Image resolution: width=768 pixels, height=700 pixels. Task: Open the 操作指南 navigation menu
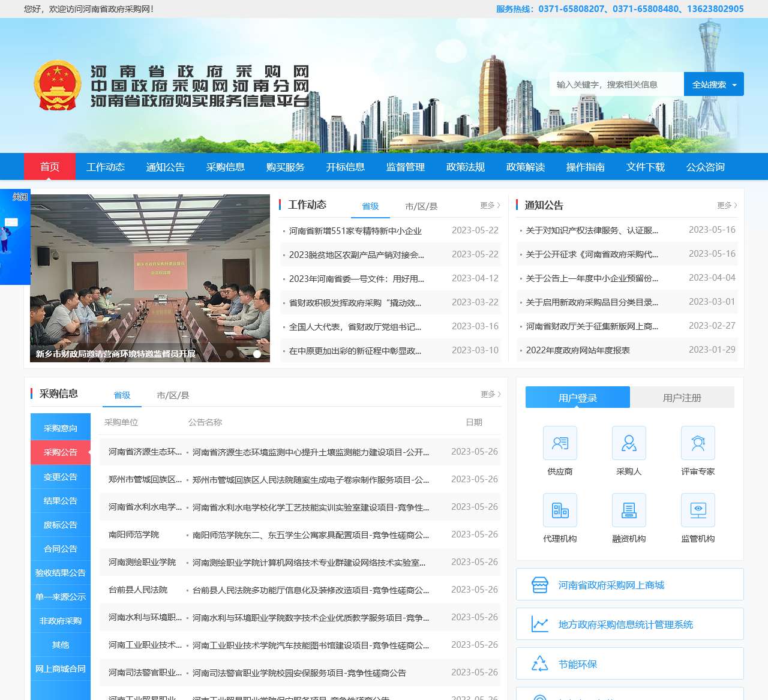(x=586, y=167)
